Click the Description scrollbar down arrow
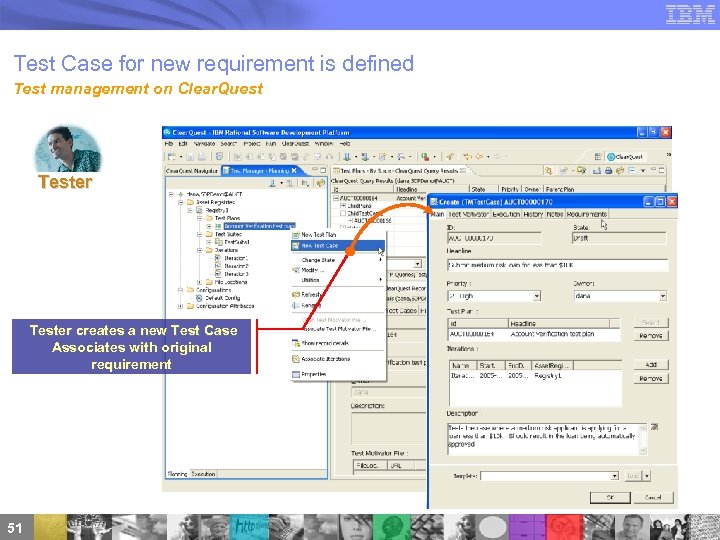Image resolution: width=720 pixels, height=540 pixels. click(643, 450)
